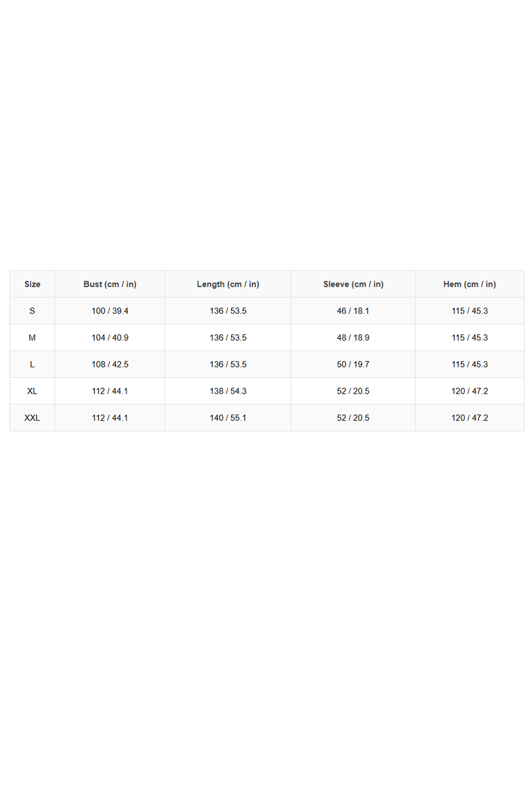Viewport: 532px width, 798px height.
Task: Select sleeve value 50 / 19.7
Action: tap(353, 364)
